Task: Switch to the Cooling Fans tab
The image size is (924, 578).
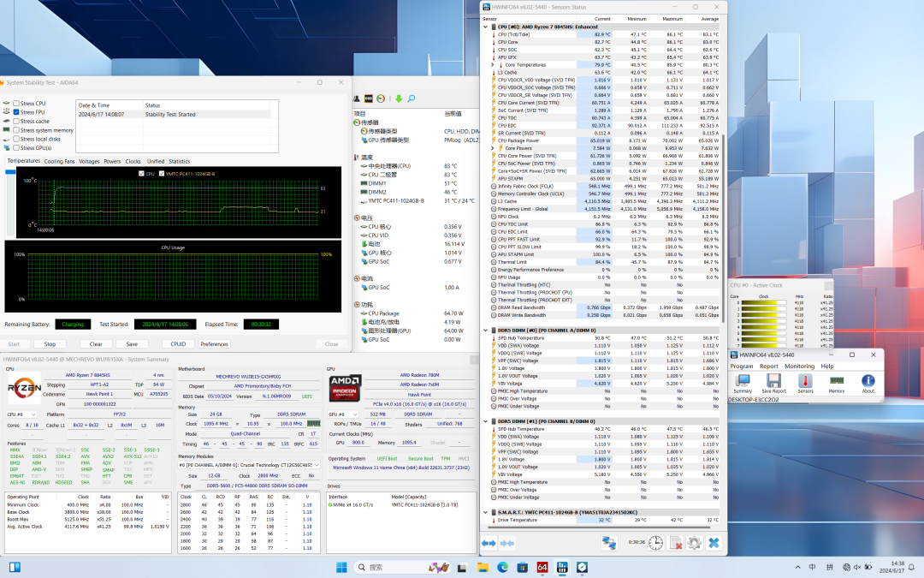Action: click(59, 161)
